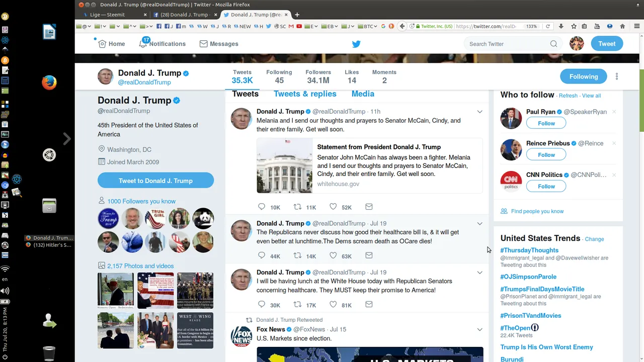
Task: Click into the Search Twitter field
Action: (x=513, y=44)
